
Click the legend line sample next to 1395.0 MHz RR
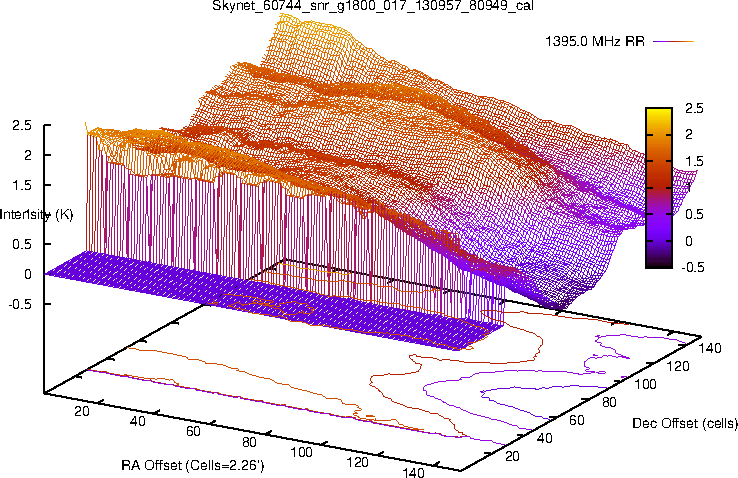point(674,41)
